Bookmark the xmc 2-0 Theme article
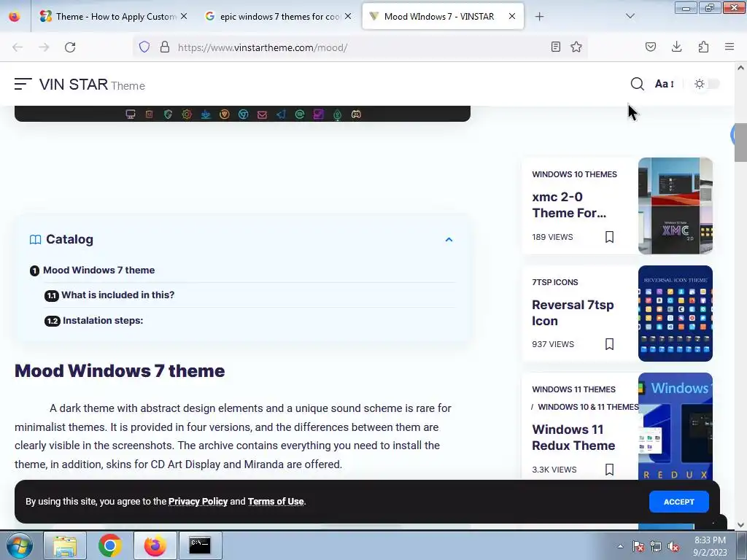Viewport: 747px width, 560px height. tap(609, 237)
